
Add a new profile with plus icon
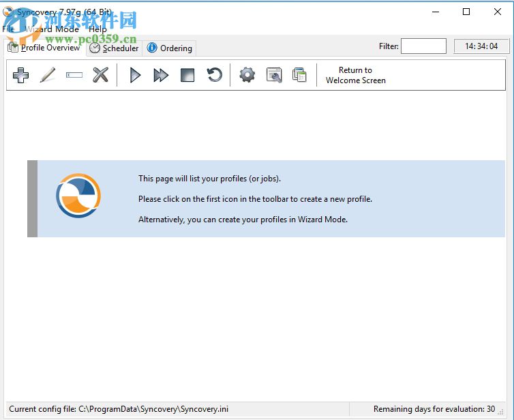[20, 75]
